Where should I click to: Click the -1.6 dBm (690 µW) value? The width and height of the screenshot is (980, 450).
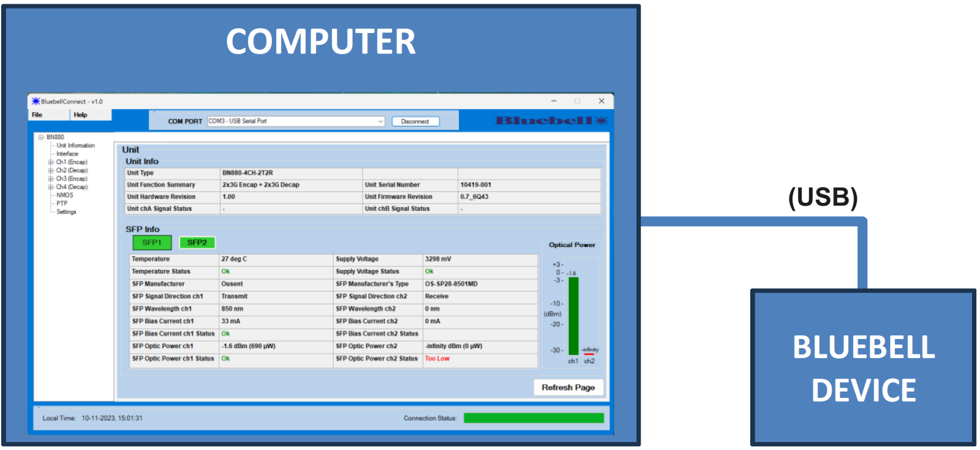coord(248,346)
